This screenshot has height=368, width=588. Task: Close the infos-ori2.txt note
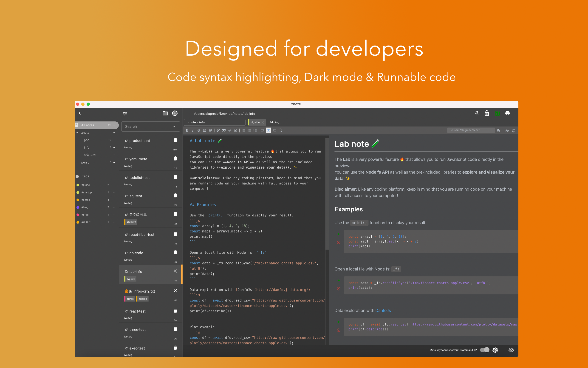(x=175, y=290)
